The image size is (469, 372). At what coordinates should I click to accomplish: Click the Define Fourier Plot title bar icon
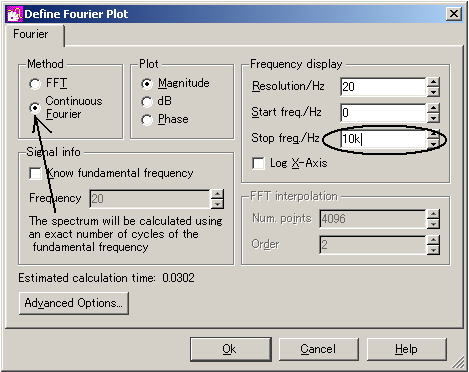pyautogui.click(x=15, y=14)
